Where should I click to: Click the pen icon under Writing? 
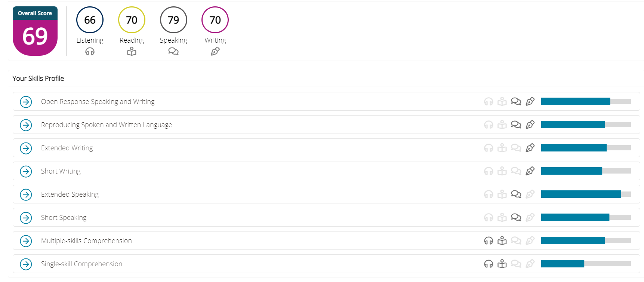click(215, 52)
